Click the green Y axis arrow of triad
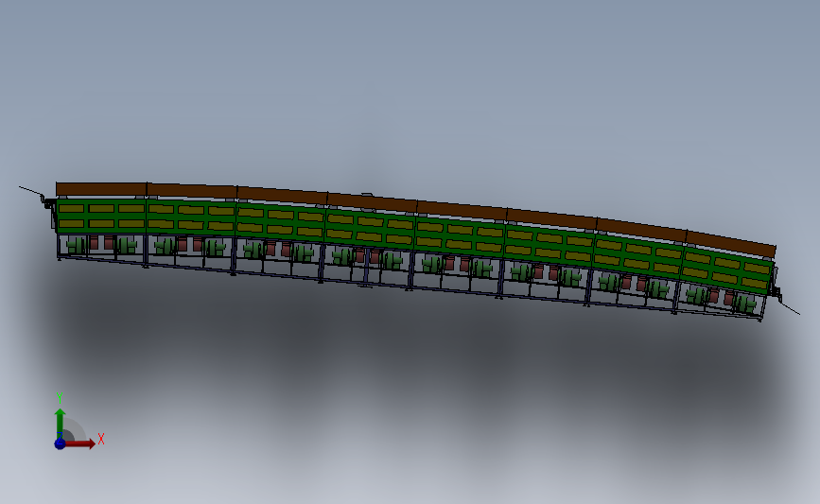Image resolution: width=820 pixels, height=504 pixels. [x=60, y=424]
